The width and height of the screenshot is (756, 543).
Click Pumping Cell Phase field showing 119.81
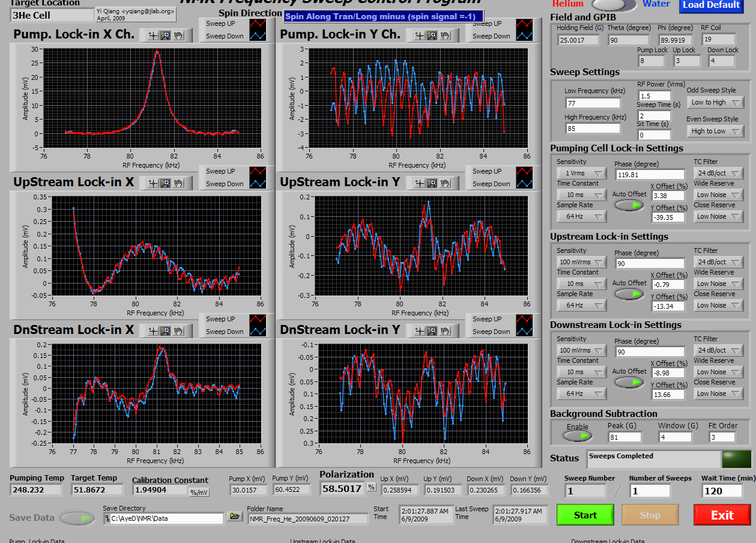click(x=650, y=175)
